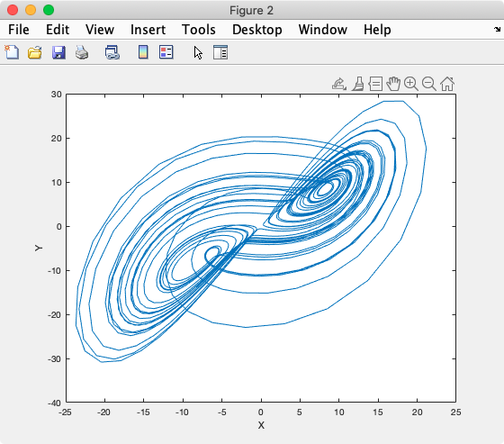The width and height of the screenshot is (504, 444).
Task: Click the axes export icon
Action: point(339,84)
